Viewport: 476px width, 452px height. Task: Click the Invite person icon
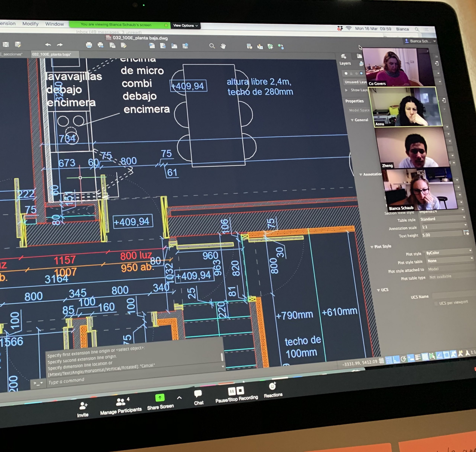click(x=83, y=406)
